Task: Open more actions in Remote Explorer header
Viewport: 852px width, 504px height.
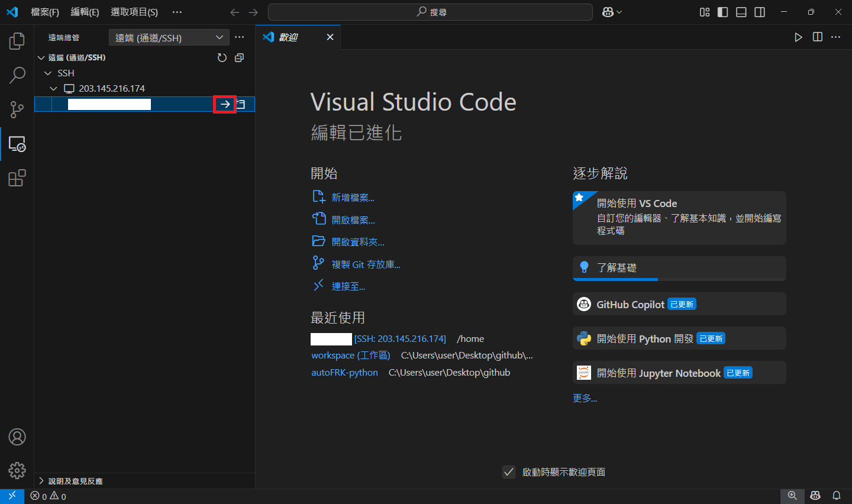Action: (x=240, y=37)
